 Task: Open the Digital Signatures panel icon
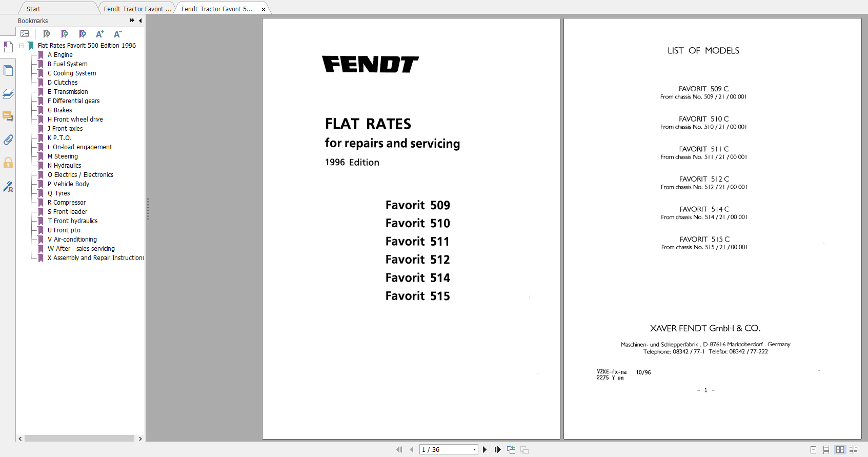tap(8, 187)
